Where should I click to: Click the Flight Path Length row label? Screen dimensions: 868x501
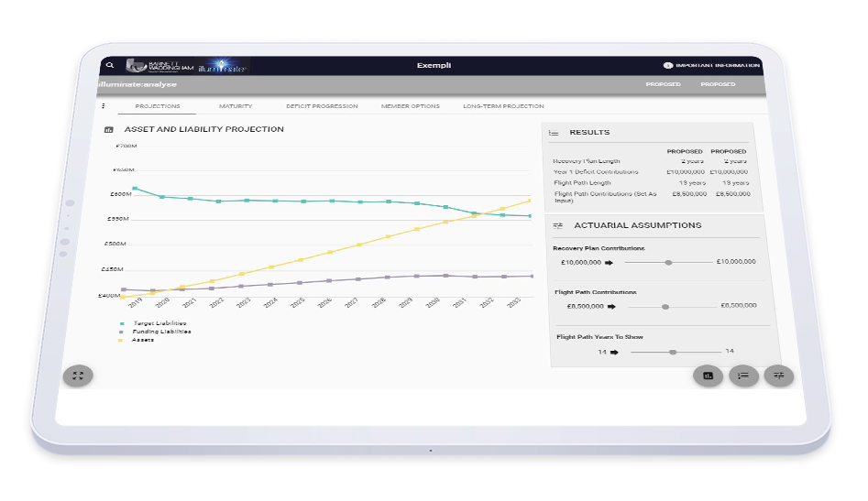[x=582, y=183]
